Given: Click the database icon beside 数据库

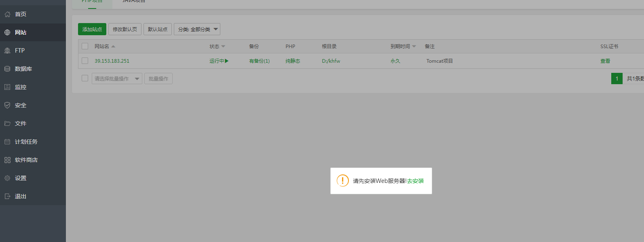Looking at the screenshot, I should click(x=7, y=69).
